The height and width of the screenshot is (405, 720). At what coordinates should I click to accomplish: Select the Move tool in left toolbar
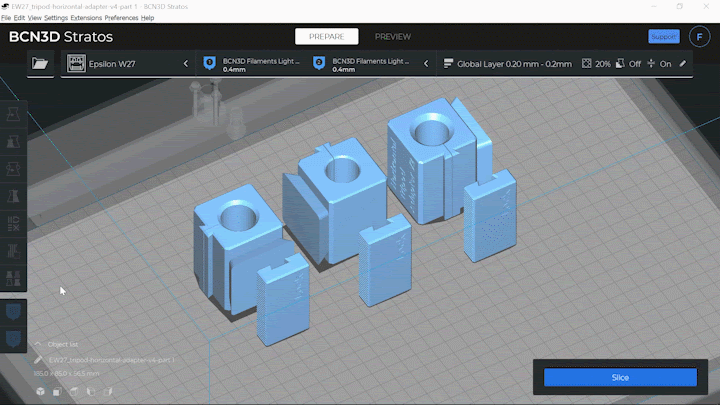click(13, 114)
